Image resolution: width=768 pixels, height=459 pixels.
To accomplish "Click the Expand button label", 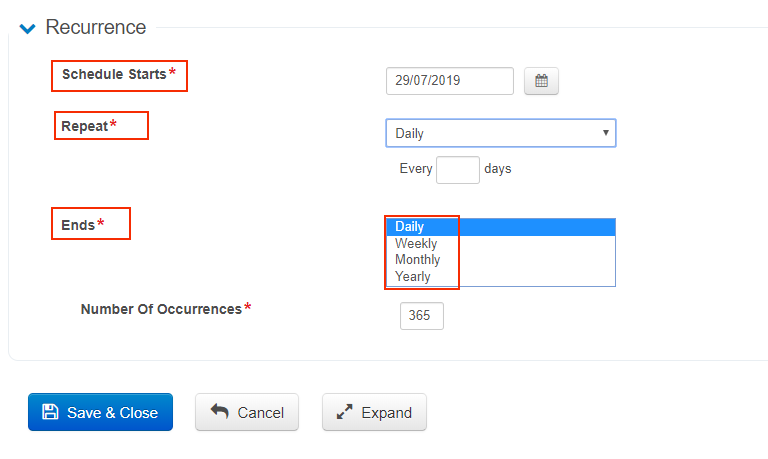I will (x=386, y=412).
